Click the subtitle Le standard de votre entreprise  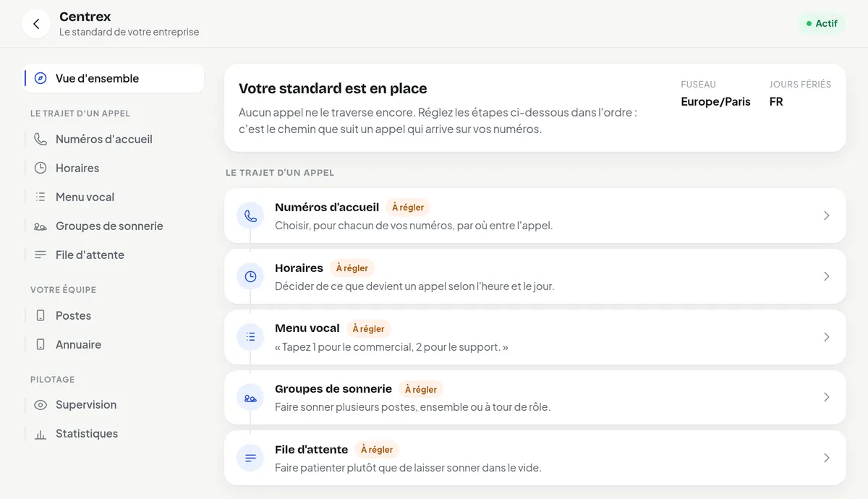click(129, 33)
